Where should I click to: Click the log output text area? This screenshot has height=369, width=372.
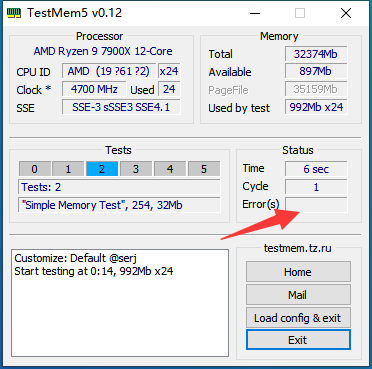(x=120, y=303)
